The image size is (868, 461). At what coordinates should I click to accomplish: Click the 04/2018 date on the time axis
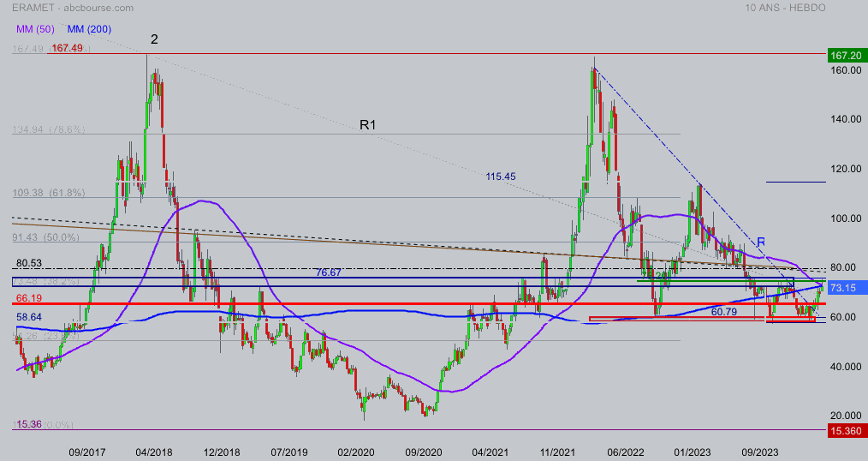tap(154, 452)
